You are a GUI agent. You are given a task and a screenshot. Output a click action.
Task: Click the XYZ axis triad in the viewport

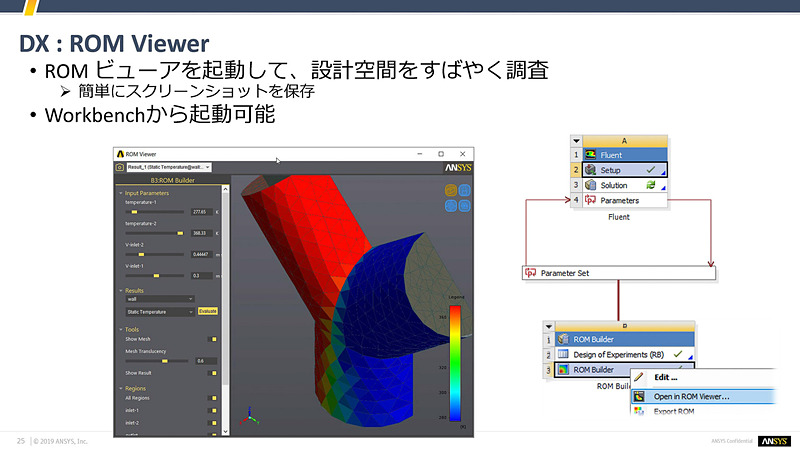(x=249, y=416)
